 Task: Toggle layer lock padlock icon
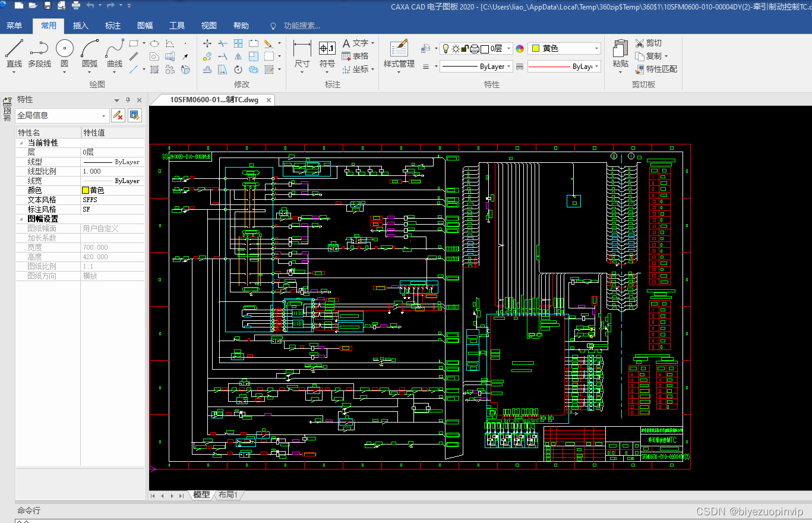465,49
